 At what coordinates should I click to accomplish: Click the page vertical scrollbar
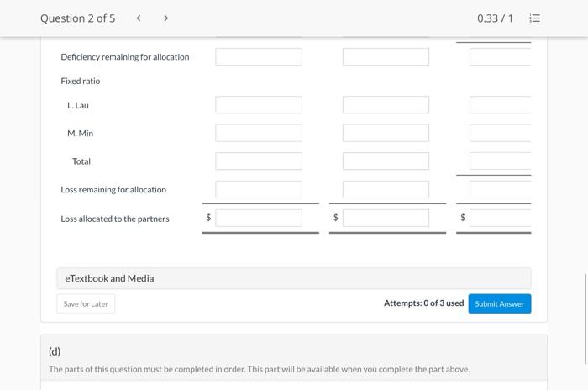(585, 319)
